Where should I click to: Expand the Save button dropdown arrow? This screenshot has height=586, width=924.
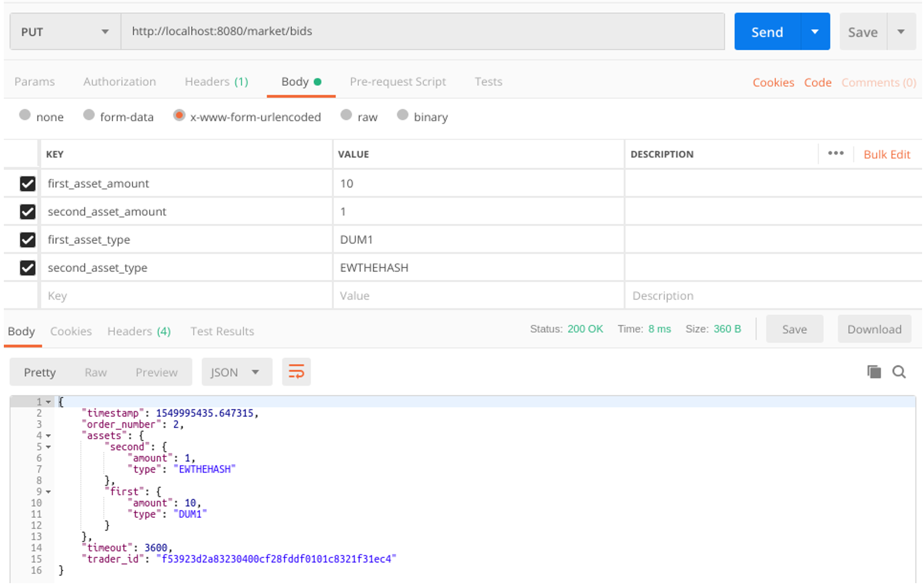click(901, 32)
